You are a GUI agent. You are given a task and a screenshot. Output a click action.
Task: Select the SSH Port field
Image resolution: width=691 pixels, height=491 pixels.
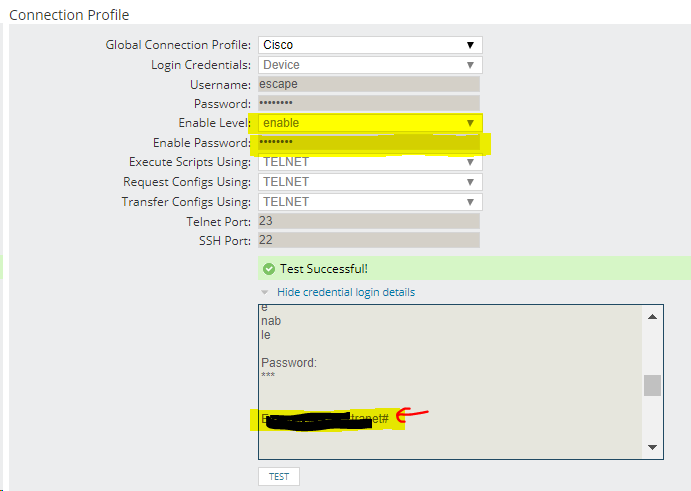368,240
